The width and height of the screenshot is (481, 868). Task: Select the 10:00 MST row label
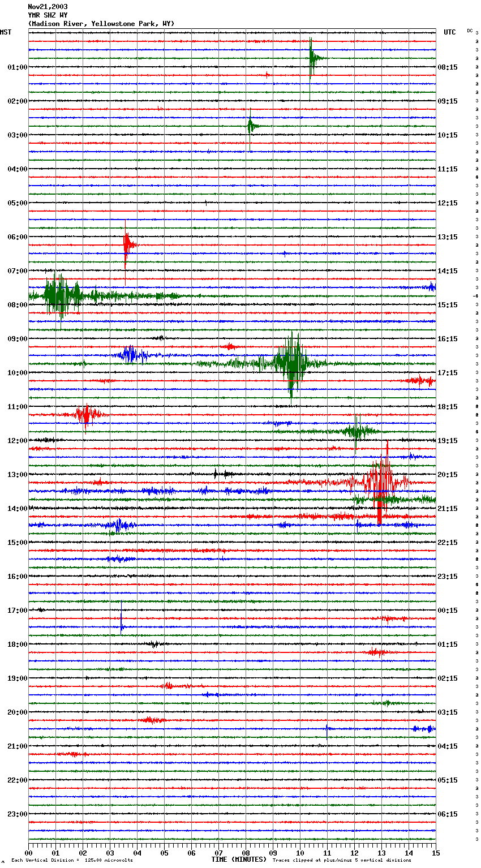18,373
